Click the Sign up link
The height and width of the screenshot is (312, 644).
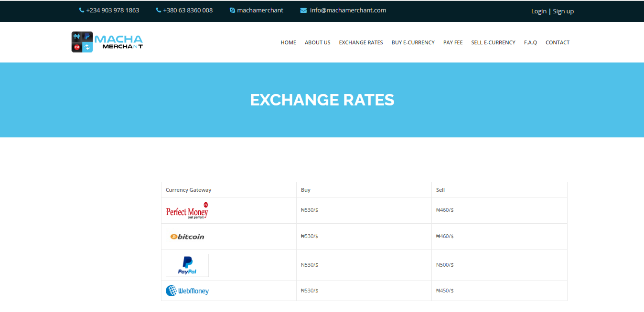[x=563, y=11]
